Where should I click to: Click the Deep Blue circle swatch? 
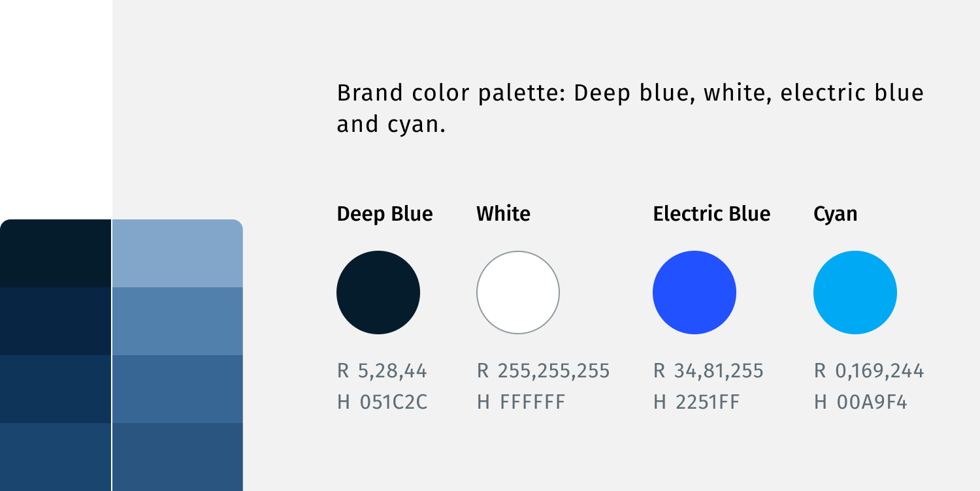[x=378, y=293]
